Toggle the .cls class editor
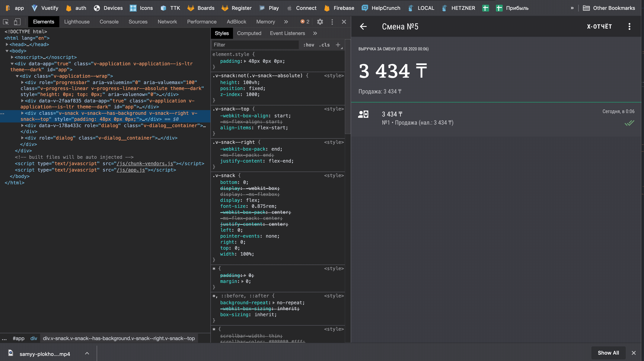The height and width of the screenshot is (361, 644). click(x=324, y=45)
